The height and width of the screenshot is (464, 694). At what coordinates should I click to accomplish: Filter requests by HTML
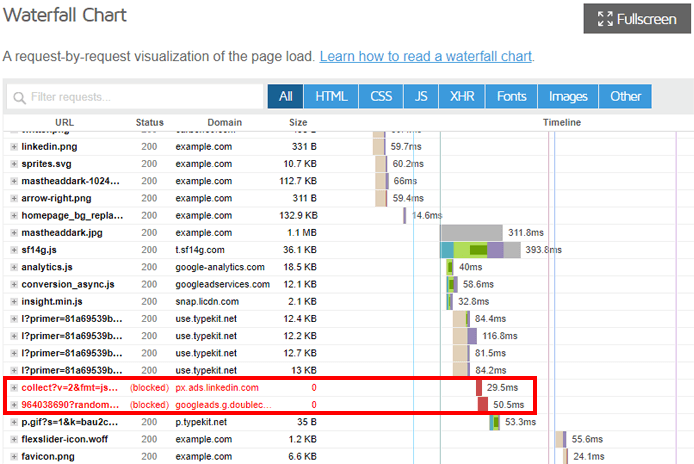(331, 96)
